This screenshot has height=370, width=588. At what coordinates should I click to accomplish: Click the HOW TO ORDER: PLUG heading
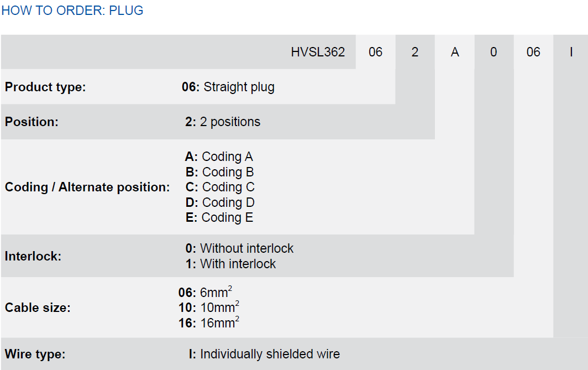click(x=72, y=11)
